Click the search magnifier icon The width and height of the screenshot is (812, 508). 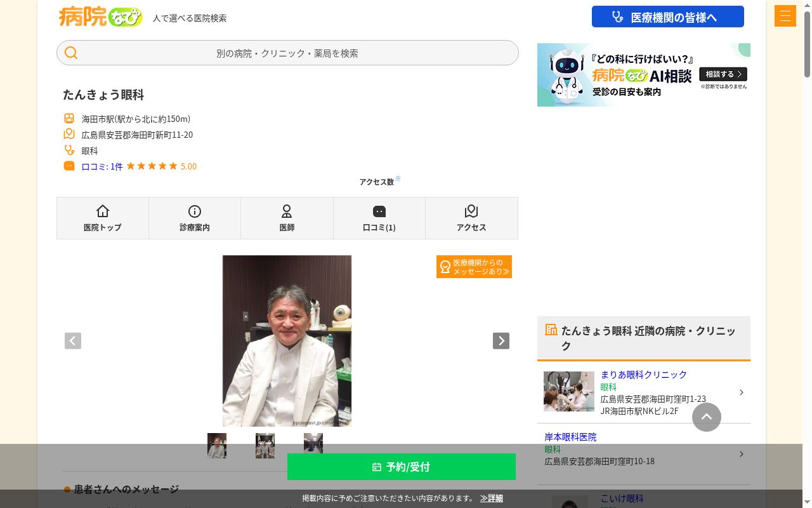point(71,53)
